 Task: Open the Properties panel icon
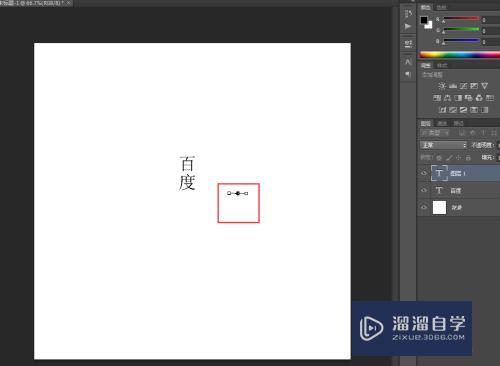tap(408, 44)
